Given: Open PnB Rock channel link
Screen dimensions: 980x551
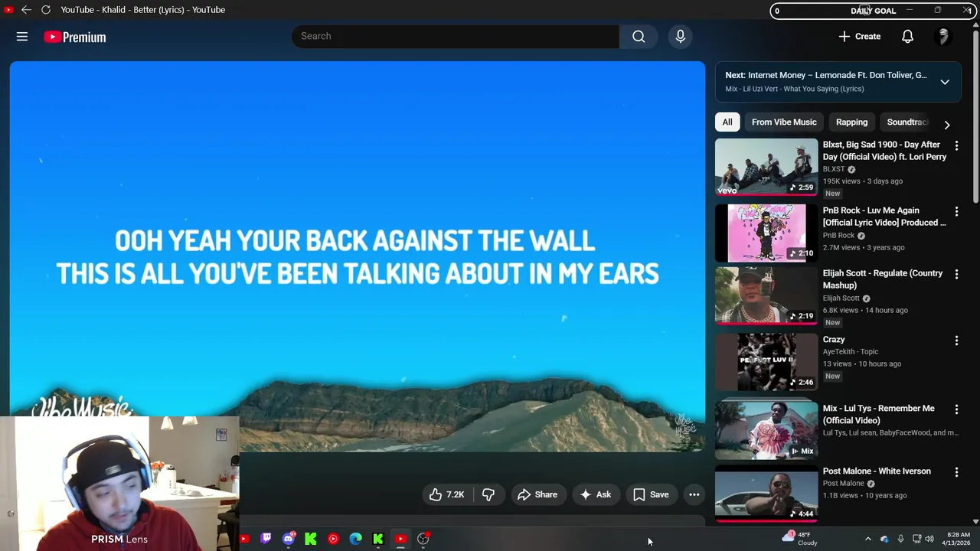Looking at the screenshot, I should pyautogui.click(x=838, y=236).
